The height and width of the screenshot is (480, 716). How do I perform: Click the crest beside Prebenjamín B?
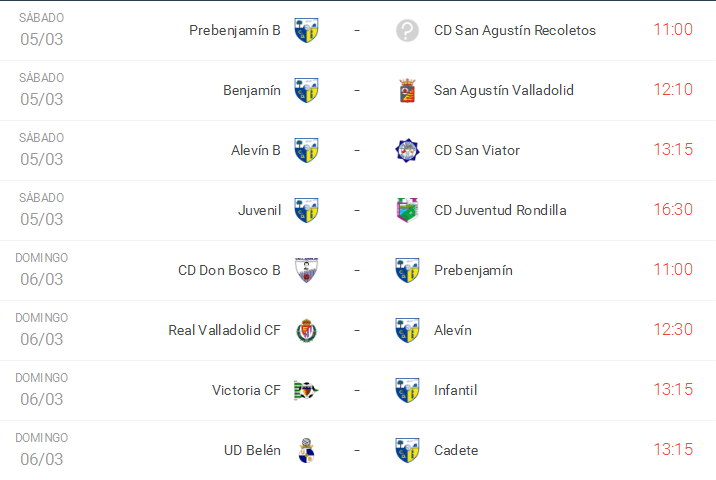[x=306, y=30]
